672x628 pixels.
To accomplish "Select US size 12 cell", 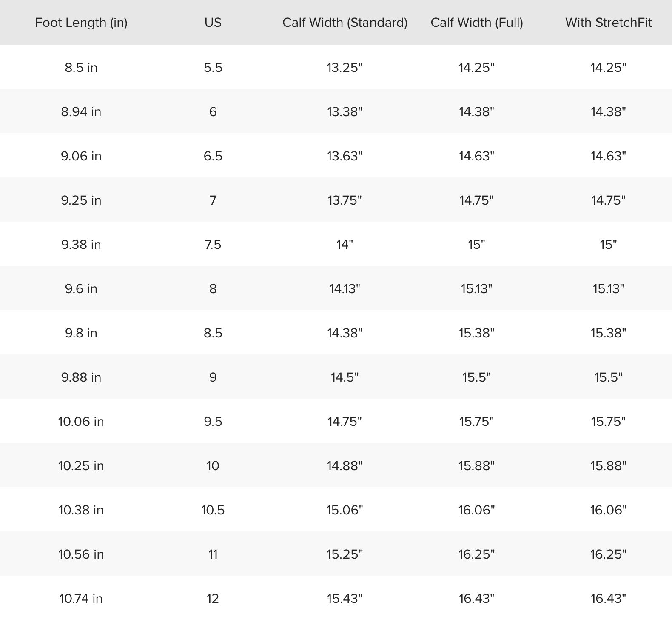I will (213, 599).
